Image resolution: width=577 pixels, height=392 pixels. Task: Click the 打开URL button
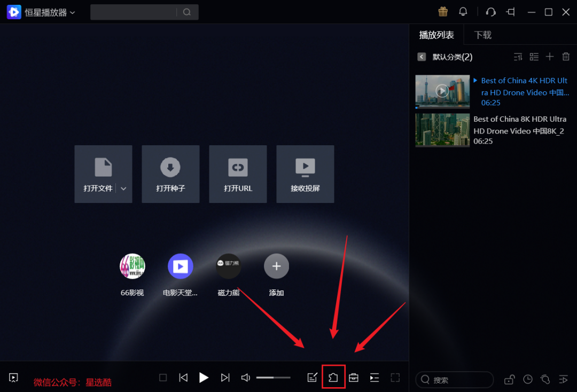click(x=238, y=174)
